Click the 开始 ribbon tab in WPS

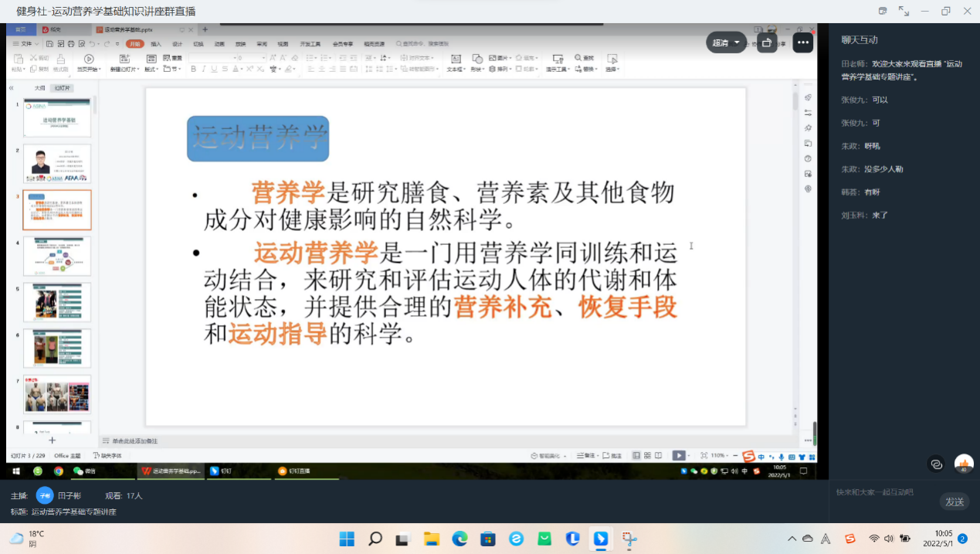(135, 44)
